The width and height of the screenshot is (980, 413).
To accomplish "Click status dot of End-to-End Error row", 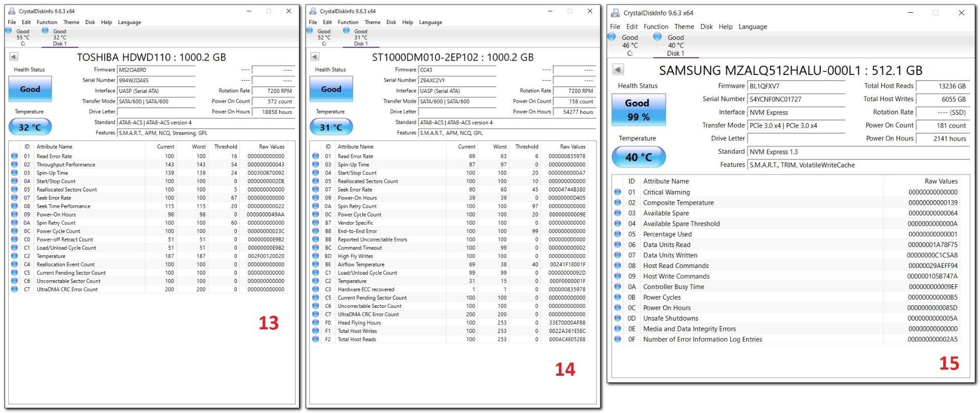I will tap(315, 231).
